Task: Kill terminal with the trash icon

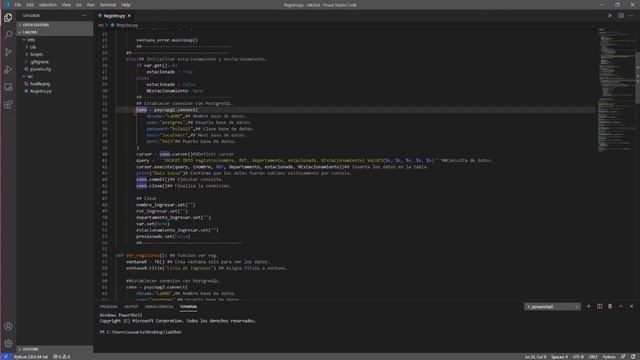Action: pos(610,307)
